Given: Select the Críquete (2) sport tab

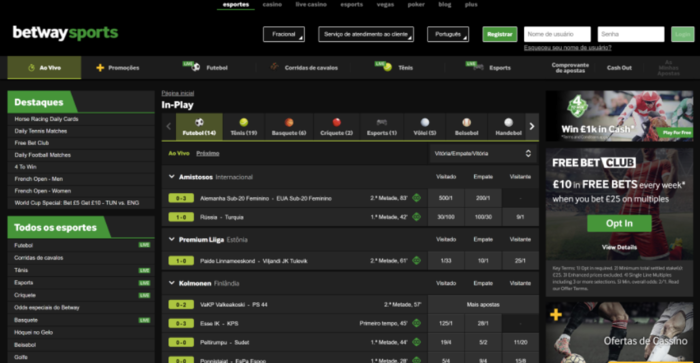Looking at the screenshot, I should 337,126.
